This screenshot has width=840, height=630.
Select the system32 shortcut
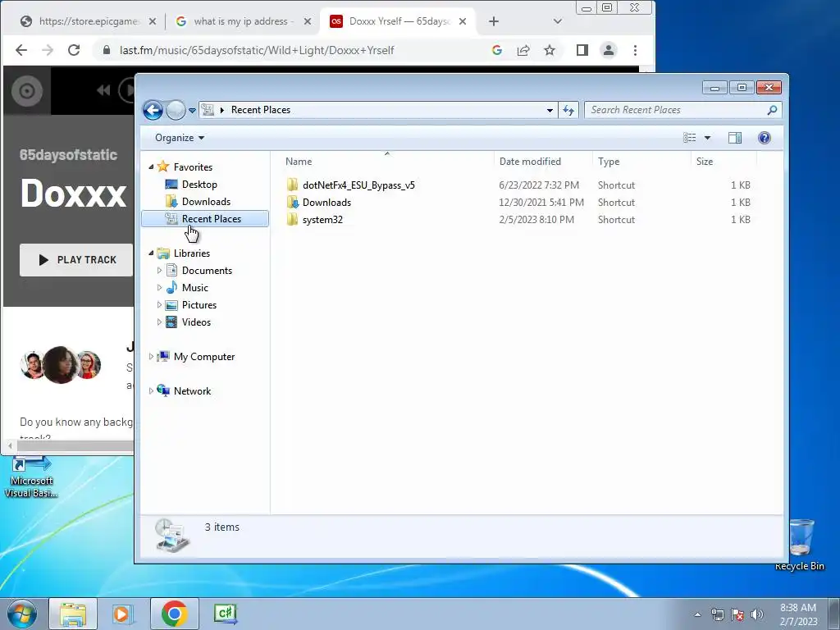(322, 219)
